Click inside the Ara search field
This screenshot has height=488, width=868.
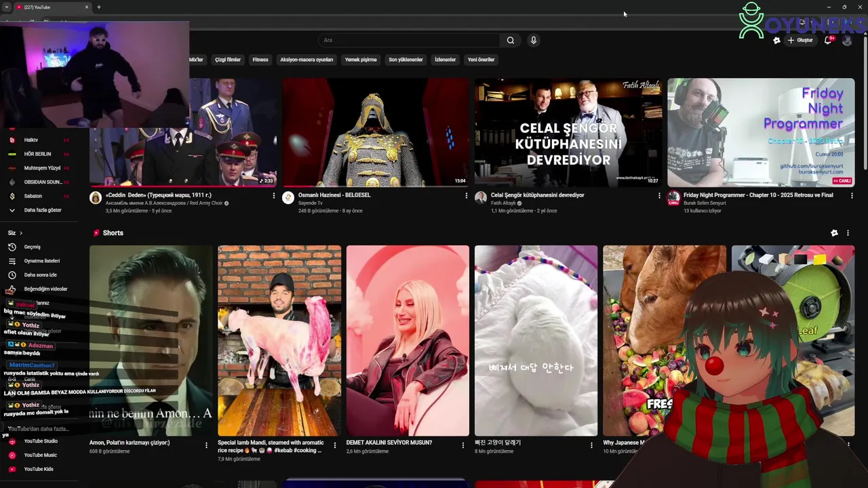pyautogui.click(x=410, y=40)
